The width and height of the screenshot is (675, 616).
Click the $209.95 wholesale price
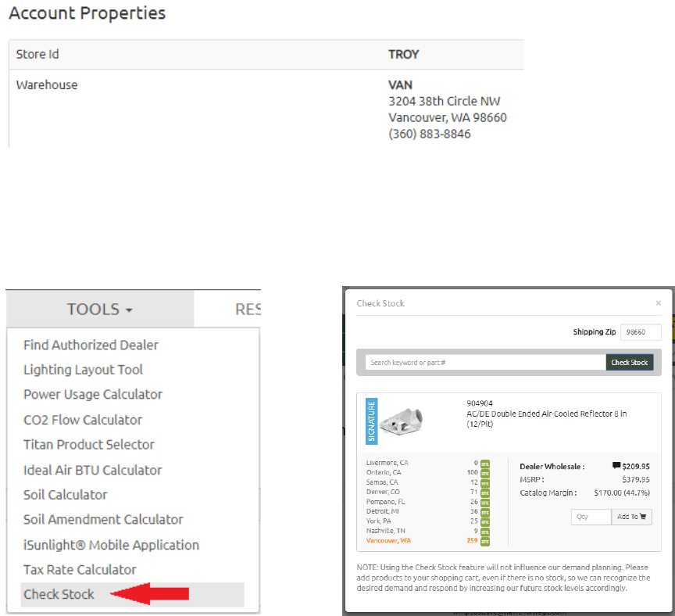tap(636, 467)
